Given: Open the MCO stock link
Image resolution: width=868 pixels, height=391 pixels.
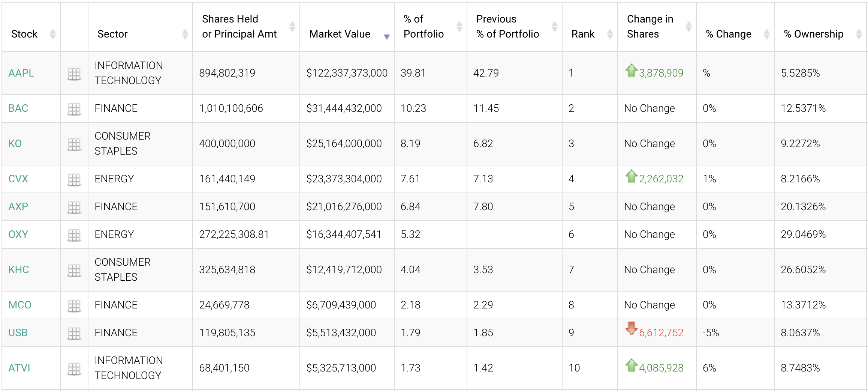Looking at the screenshot, I should coord(20,305).
